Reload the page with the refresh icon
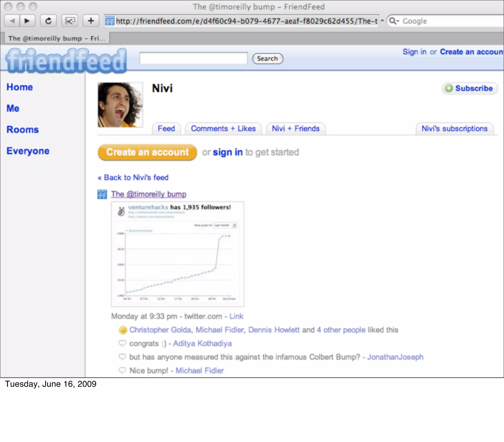Image resolution: width=504 pixels, height=442 pixels. 48,21
